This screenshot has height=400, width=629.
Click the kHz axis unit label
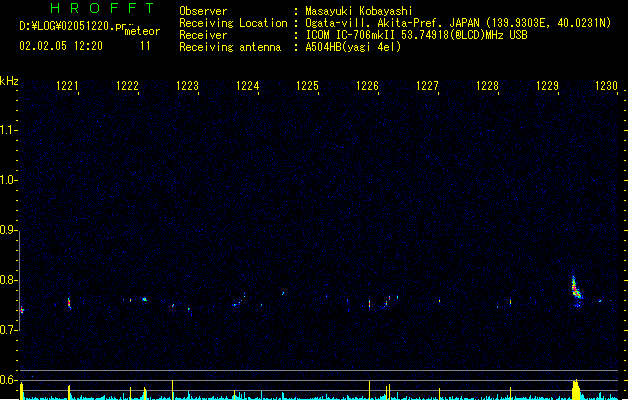coord(9,81)
